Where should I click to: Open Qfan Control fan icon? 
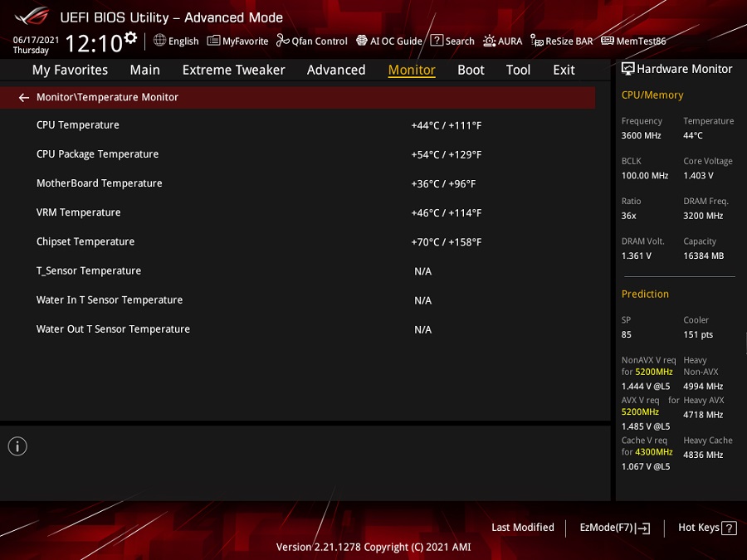[283, 41]
